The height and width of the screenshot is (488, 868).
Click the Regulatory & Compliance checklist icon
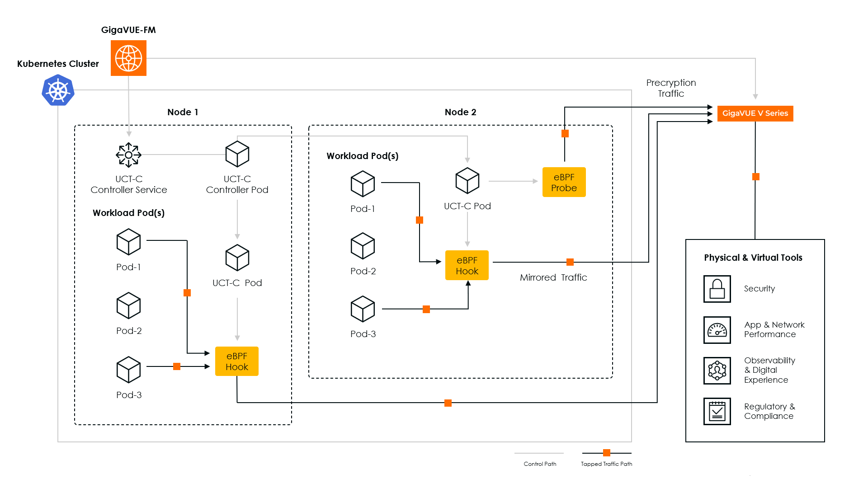tap(717, 411)
